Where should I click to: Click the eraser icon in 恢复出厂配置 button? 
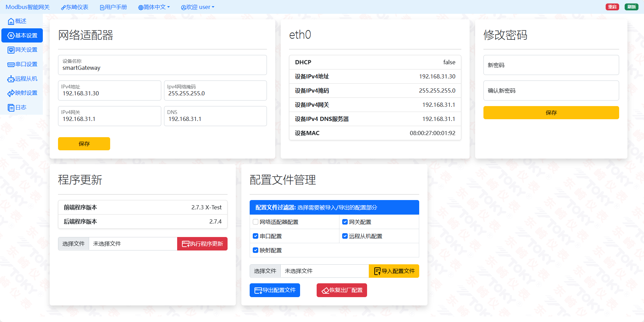tap(325, 291)
